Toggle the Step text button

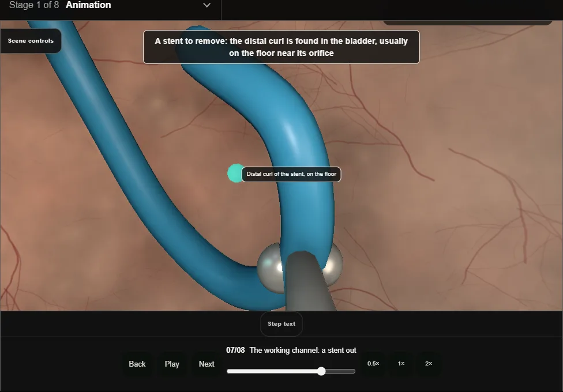[x=281, y=324]
